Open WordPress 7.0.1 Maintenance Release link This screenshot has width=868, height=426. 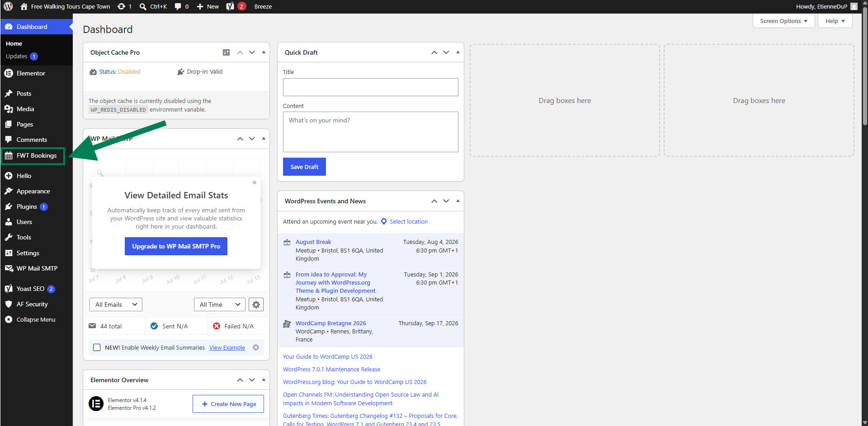[x=331, y=370]
